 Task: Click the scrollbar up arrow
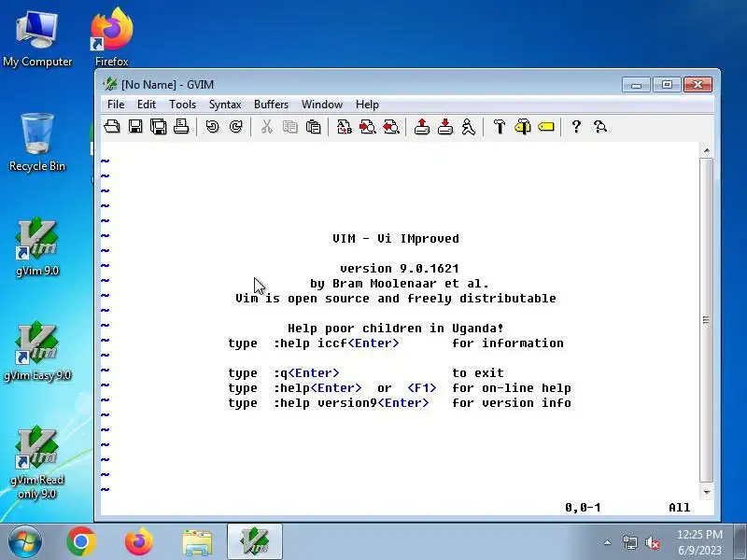tap(707, 150)
